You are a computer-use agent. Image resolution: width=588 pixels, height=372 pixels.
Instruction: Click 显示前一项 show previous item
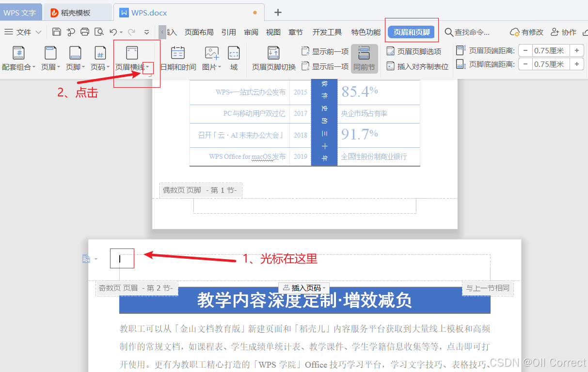(325, 51)
